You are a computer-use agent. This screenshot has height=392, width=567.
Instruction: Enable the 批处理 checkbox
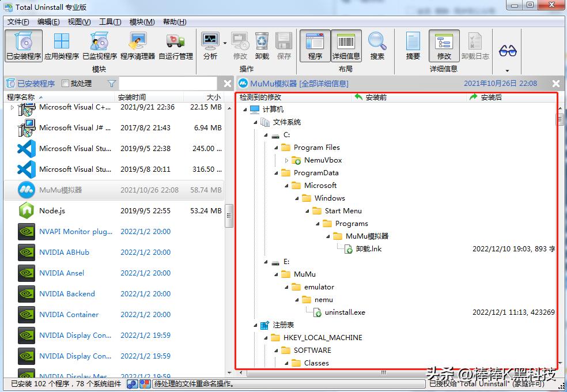(65, 84)
